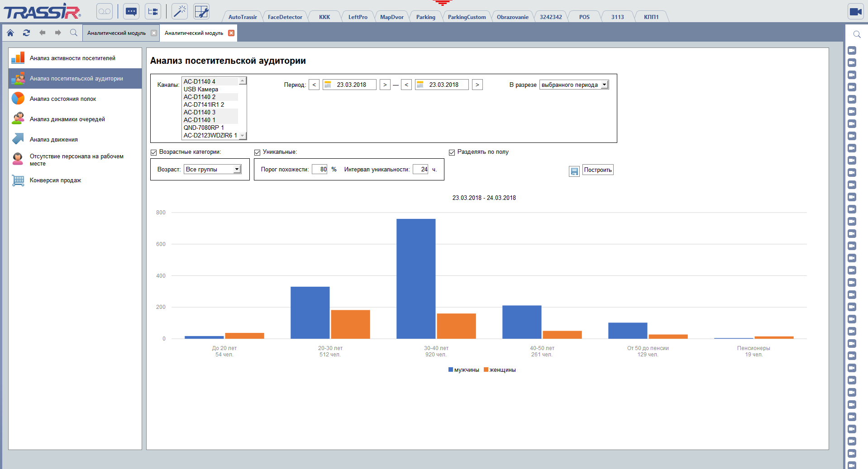Expand the В разрезе period dropdown
This screenshot has height=469, width=868.
pos(605,85)
